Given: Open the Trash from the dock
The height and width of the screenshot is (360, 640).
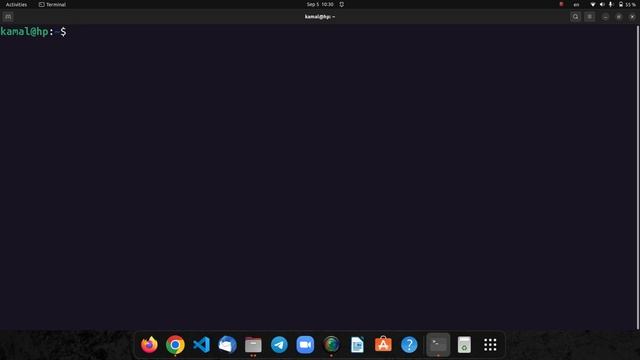Looking at the screenshot, I should click(464, 345).
